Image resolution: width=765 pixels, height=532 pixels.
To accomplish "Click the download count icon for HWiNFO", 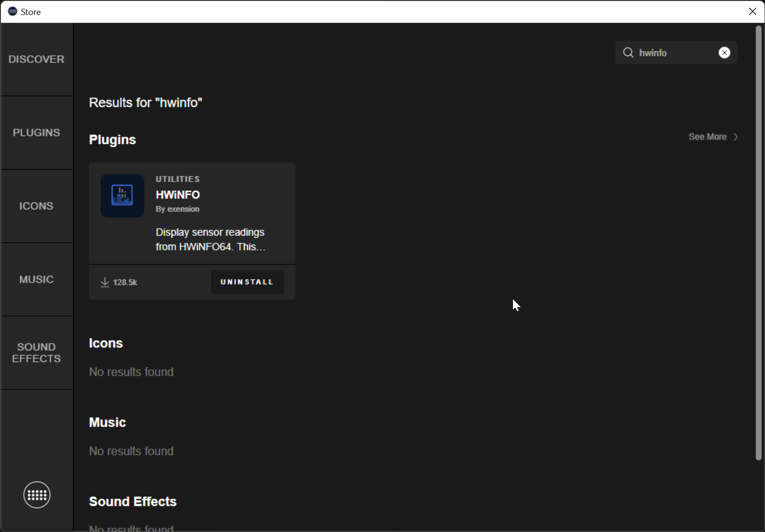I will click(x=105, y=282).
